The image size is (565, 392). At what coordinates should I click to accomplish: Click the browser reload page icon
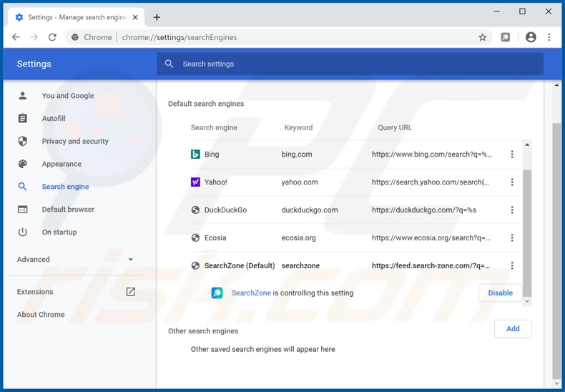point(52,37)
